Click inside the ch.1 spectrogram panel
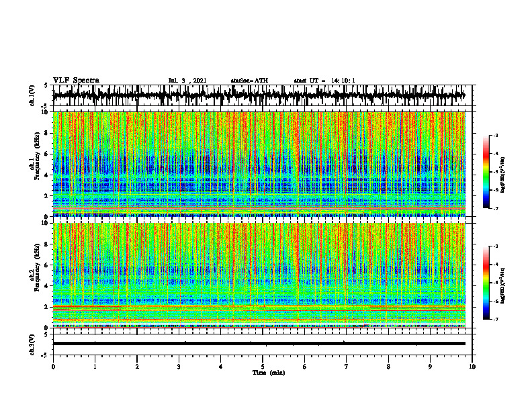 (x=259, y=164)
